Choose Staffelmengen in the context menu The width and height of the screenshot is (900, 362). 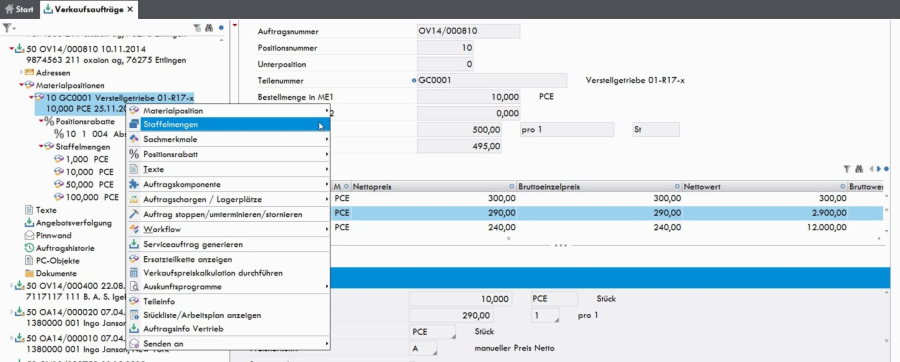tap(228, 124)
